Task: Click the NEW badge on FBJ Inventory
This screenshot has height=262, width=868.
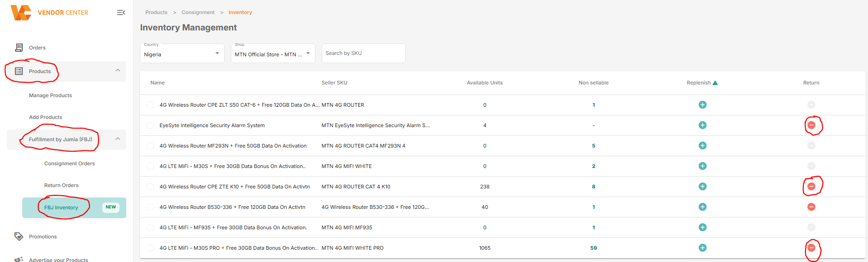Action: (111, 207)
